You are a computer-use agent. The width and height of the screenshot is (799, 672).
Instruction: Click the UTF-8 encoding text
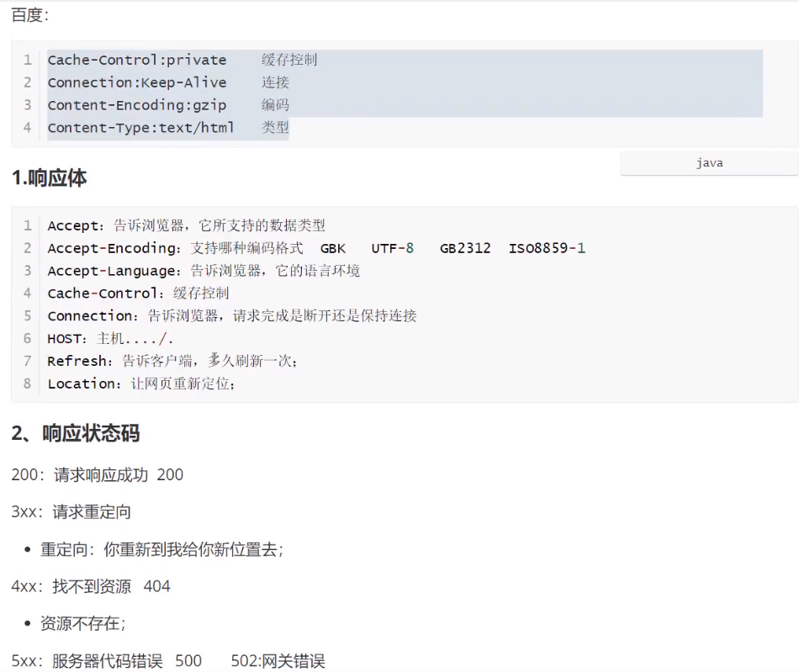point(393,248)
